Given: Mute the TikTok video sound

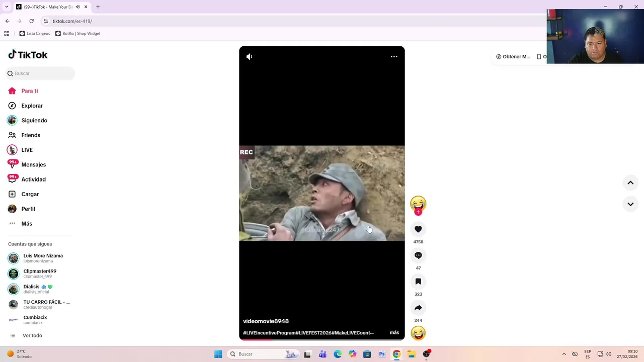Looking at the screenshot, I should [249, 57].
